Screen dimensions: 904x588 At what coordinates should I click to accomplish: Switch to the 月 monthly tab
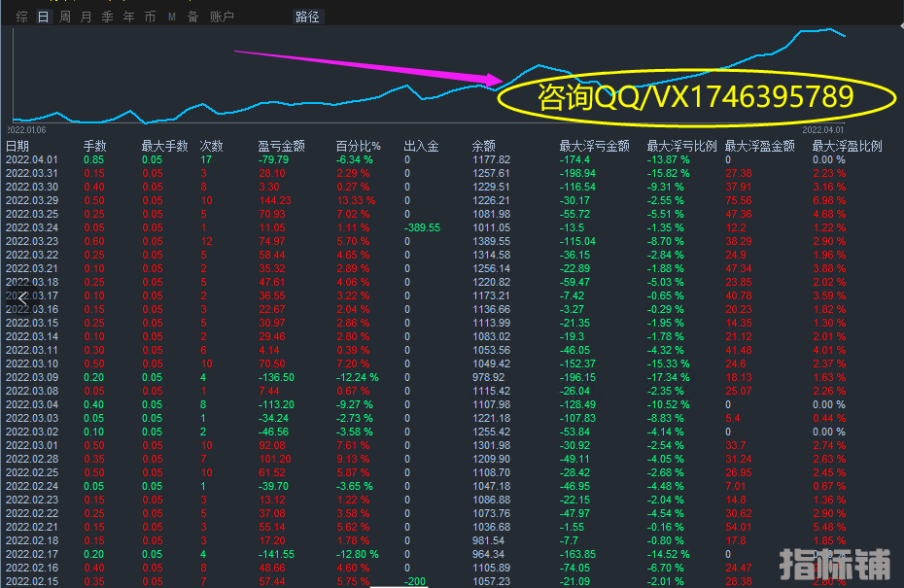87,17
